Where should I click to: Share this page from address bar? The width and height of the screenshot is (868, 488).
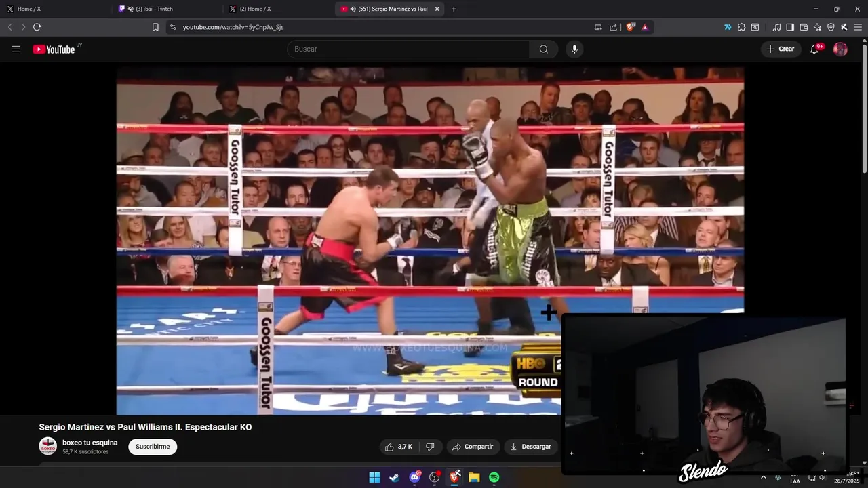pos(614,27)
